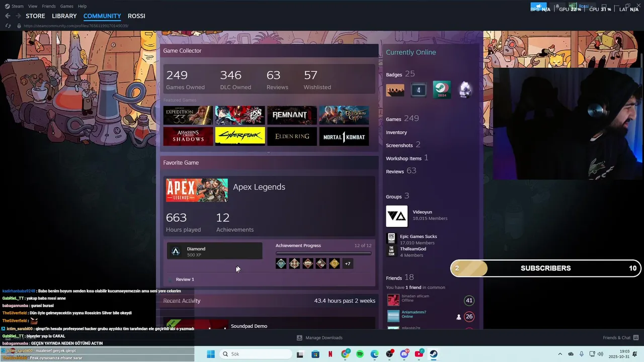
Task: Click the padlock icon beside the URL
Action: [x=19, y=26]
